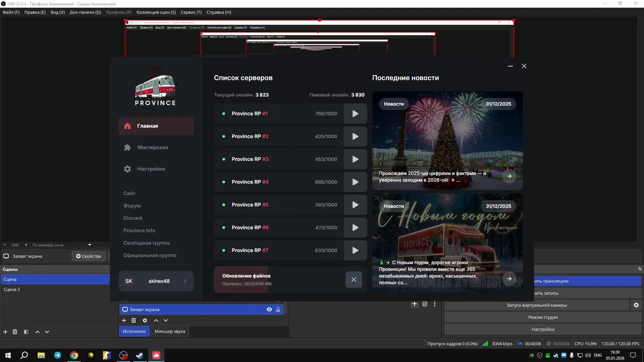Open OBS Настройки from controls panel
The width and height of the screenshot is (644, 362).
[543, 329]
